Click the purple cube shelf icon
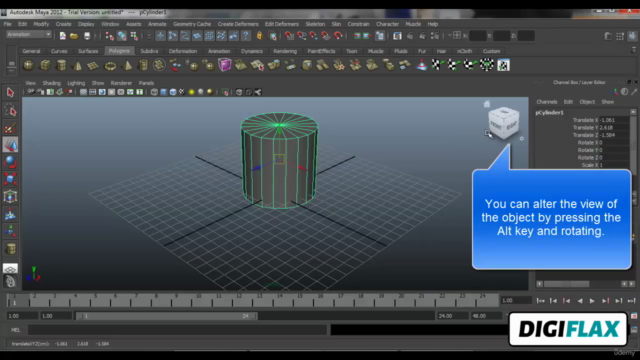 [x=224, y=65]
